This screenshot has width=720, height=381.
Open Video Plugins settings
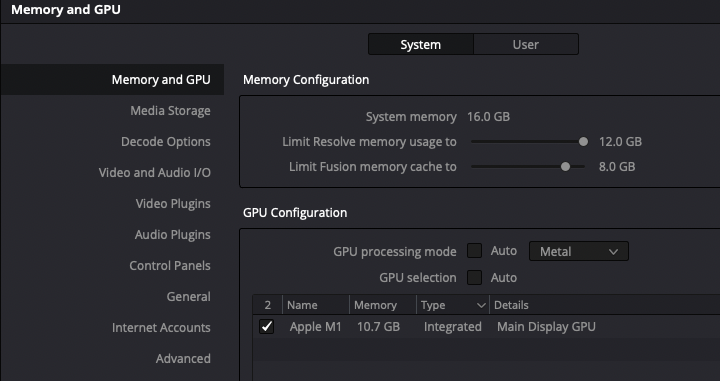173,203
